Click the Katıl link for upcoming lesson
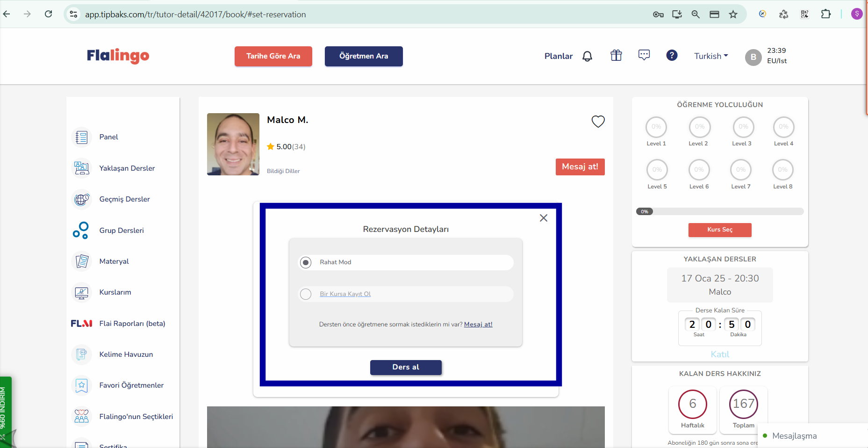Screen dimensions: 868x448 pos(720,354)
